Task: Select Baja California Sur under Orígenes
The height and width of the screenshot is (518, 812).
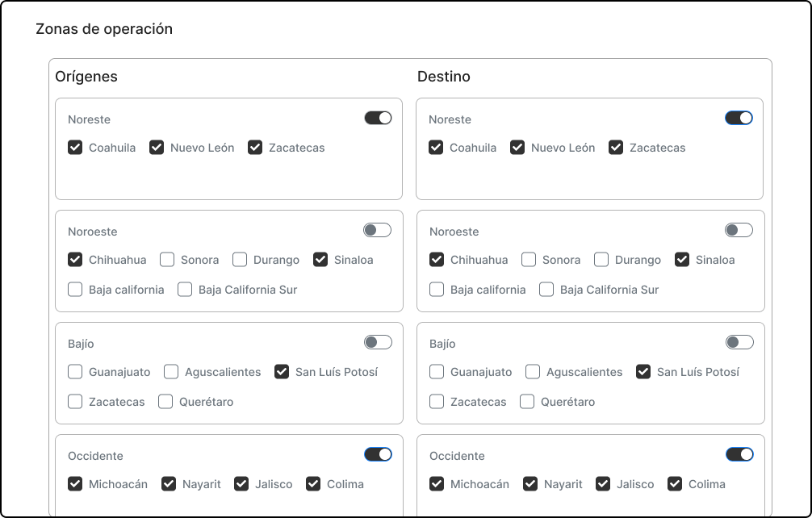Action: point(185,290)
